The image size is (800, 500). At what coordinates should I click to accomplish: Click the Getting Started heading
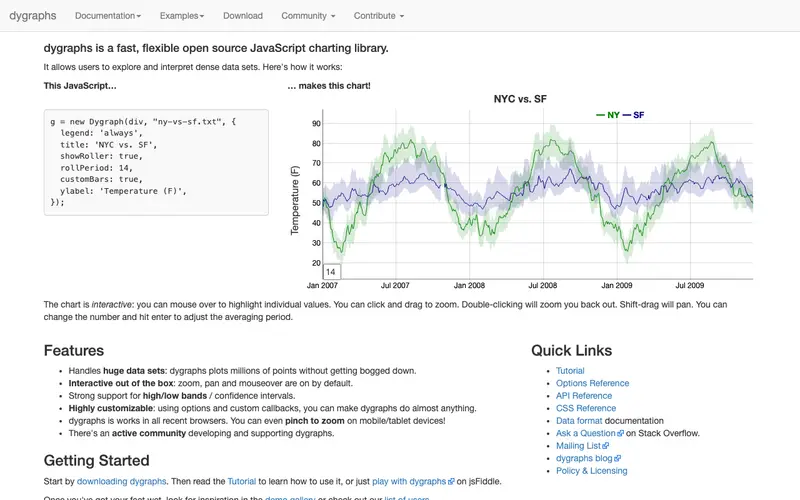[96, 460]
